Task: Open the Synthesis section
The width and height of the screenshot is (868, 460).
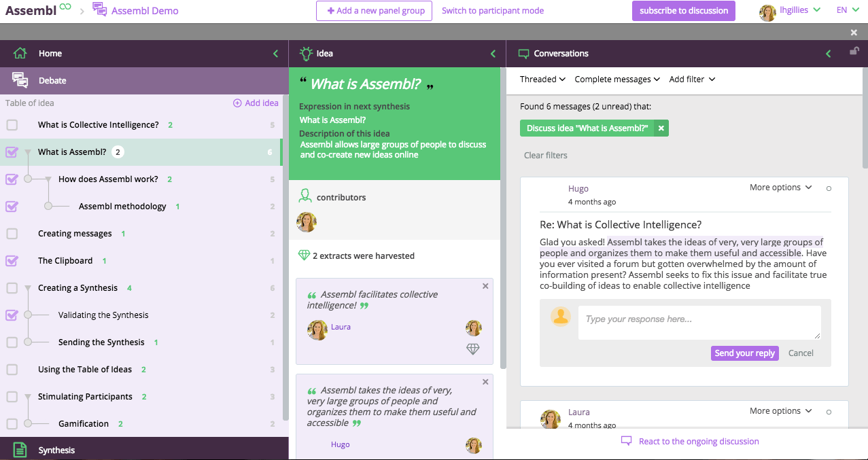Action: coord(144,450)
